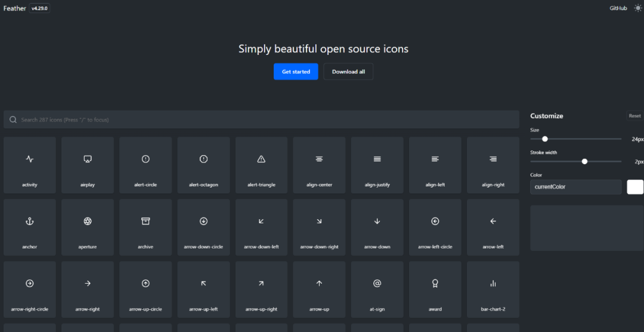This screenshot has height=332, width=644.
Task: Pick the arrow-left-circle icon
Action: pyautogui.click(x=435, y=227)
